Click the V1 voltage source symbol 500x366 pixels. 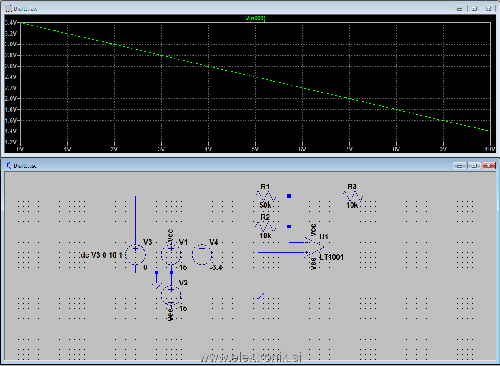click(x=171, y=255)
